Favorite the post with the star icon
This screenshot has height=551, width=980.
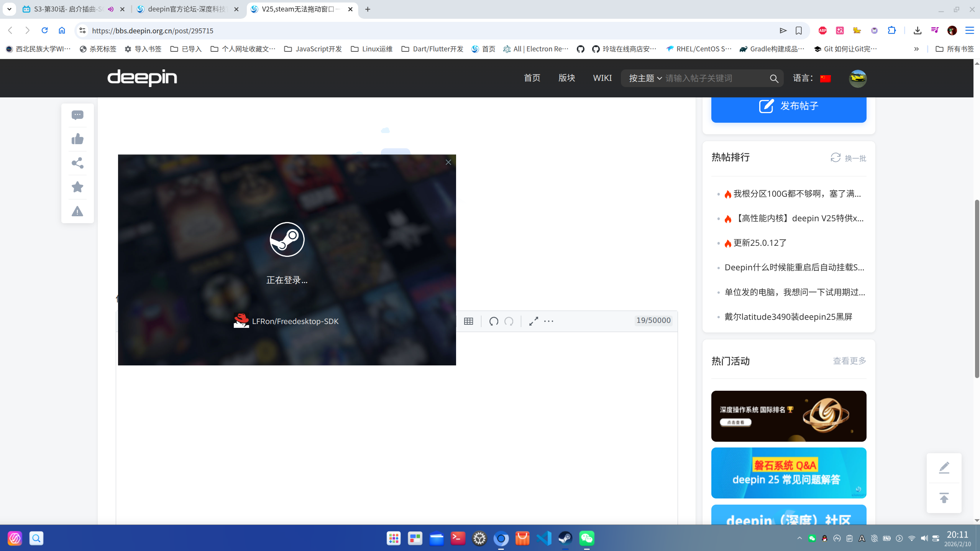click(x=77, y=187)
